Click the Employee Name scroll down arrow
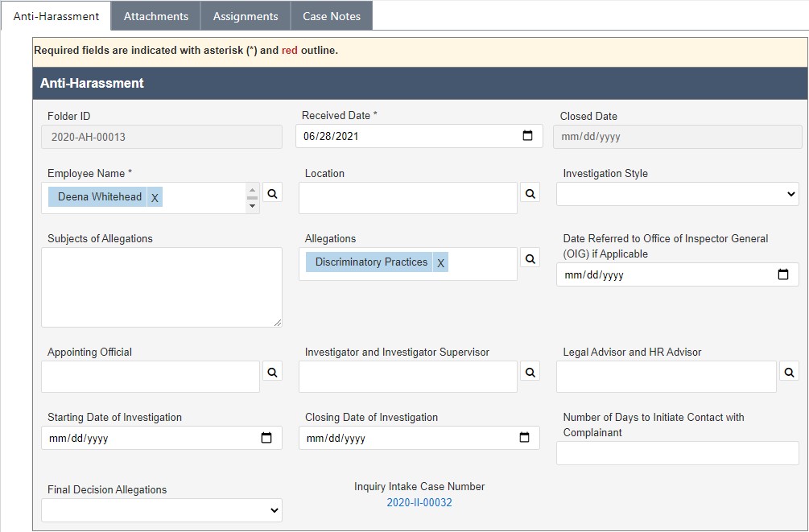809x532 pixels. [252, 206]
